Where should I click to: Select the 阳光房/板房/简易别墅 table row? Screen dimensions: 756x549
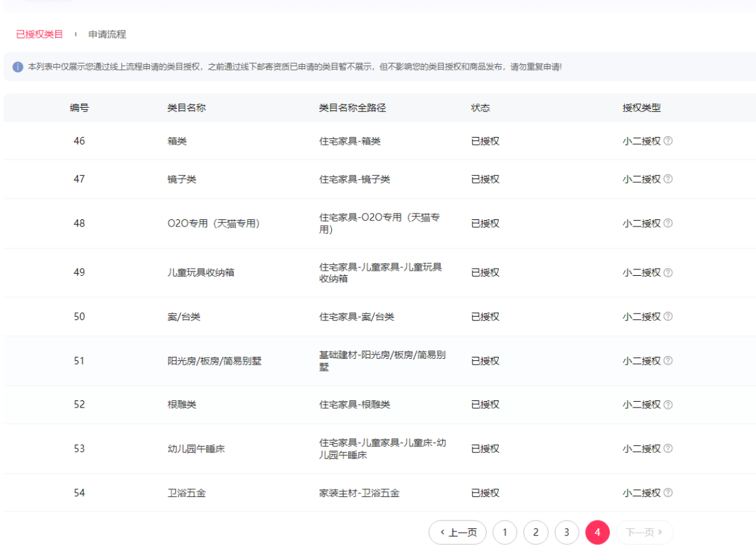[214, 361]
